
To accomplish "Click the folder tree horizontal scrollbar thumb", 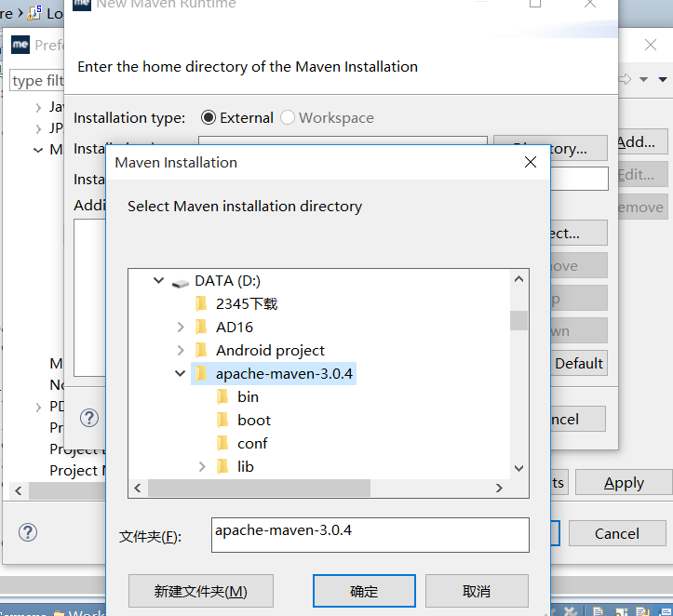I will pyautogui.click(x=260, y=489).
